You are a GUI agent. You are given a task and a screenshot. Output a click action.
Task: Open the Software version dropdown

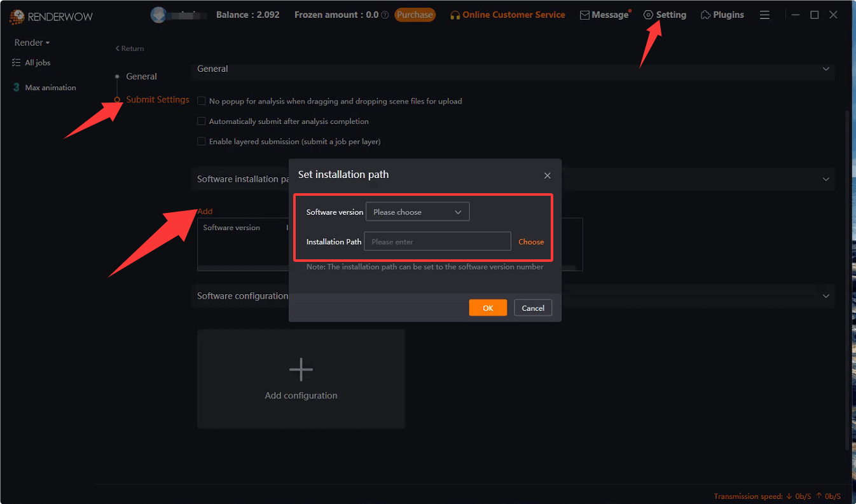417,211
